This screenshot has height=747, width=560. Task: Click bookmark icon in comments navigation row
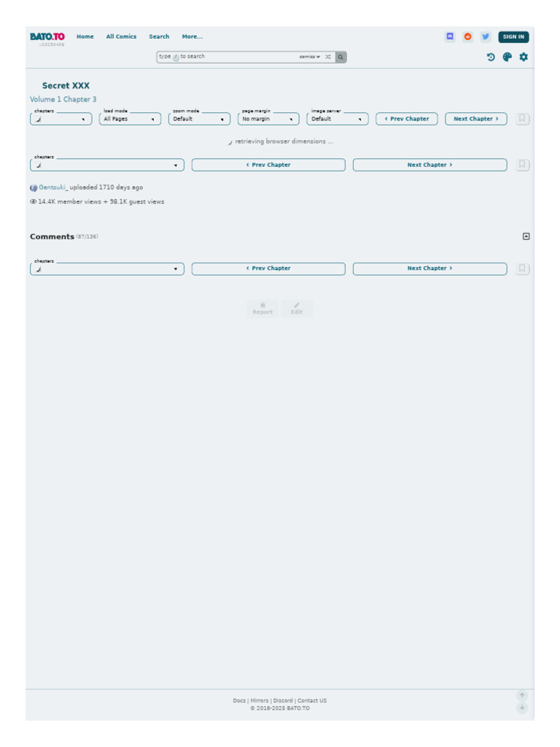522,268
